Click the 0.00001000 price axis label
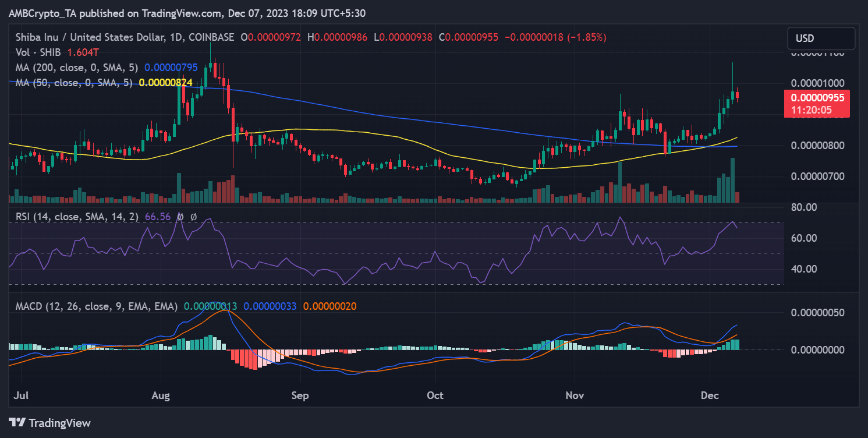Screen dimensions: 868x438 click(x=819, y=83)
